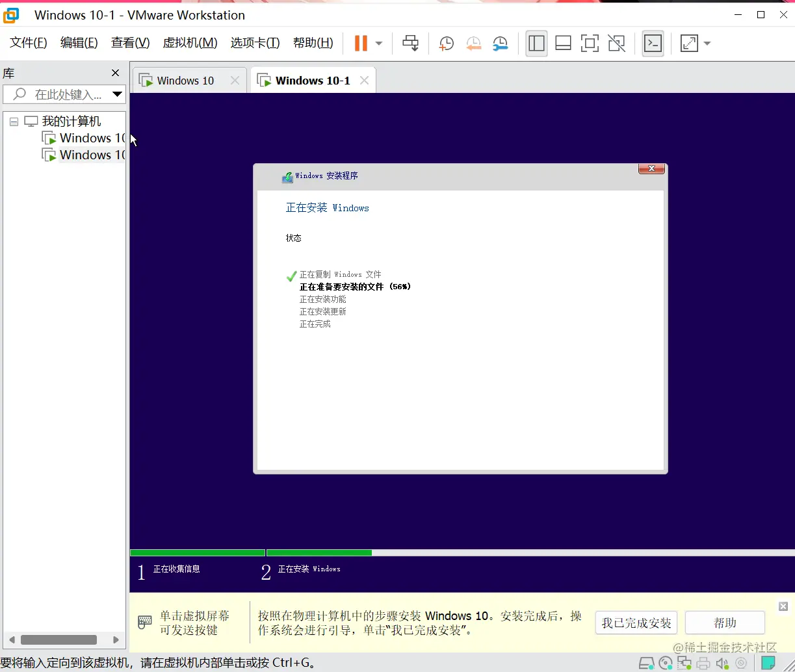Open the 查看(V) menu
The width and height of the screenshot is (795, 672).
click(x=130, y=43)
